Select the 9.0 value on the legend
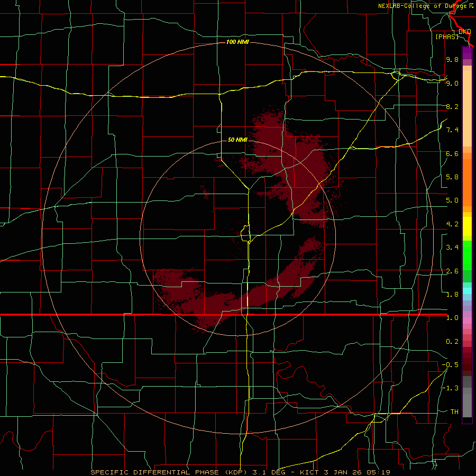476x476 pixels. 452,83
